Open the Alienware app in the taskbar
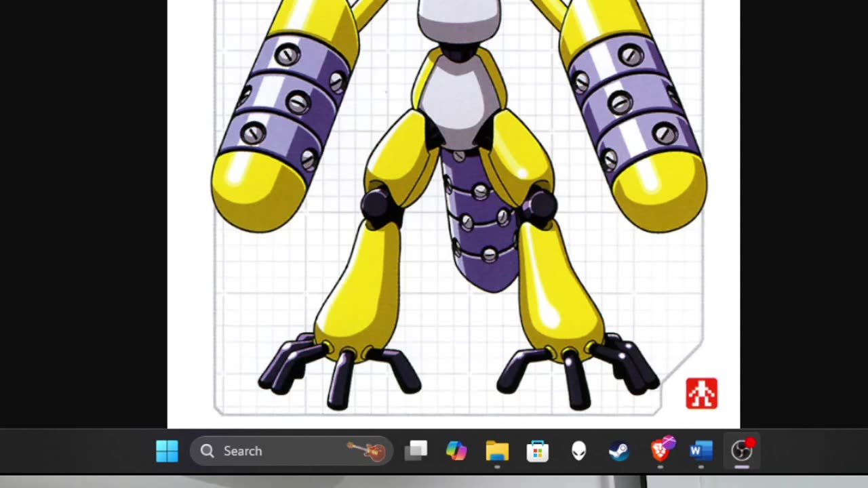 tap(578, 451)
